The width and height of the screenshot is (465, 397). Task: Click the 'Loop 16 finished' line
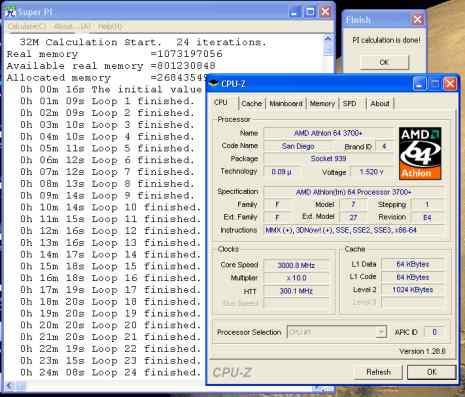tap(110, 278)
